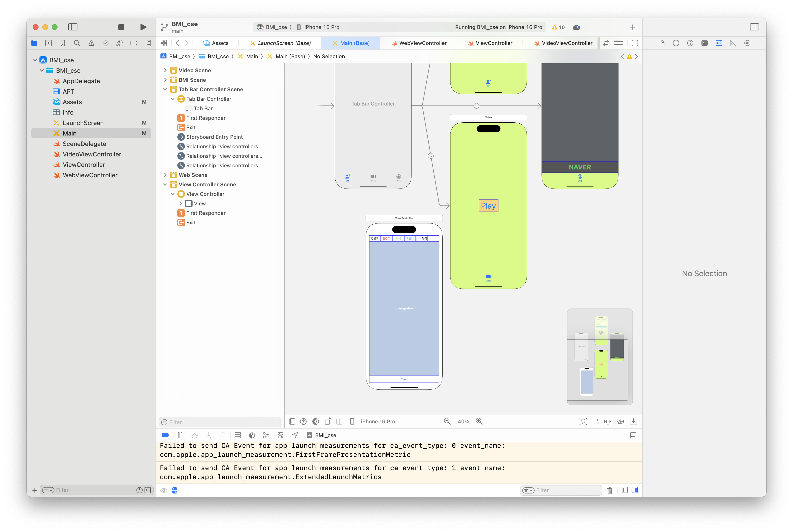Hide the document outline panel
Viewport: 793px width, 532px height.
[292, 421]
